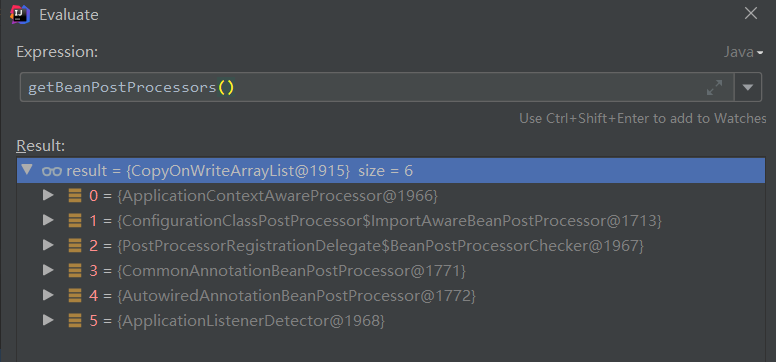The width and height of the screenshot is (776, 362).
Task: Expand the AutowiredAnnotationBeanPostProcessor entry arrow
Action: coord(48,295)
